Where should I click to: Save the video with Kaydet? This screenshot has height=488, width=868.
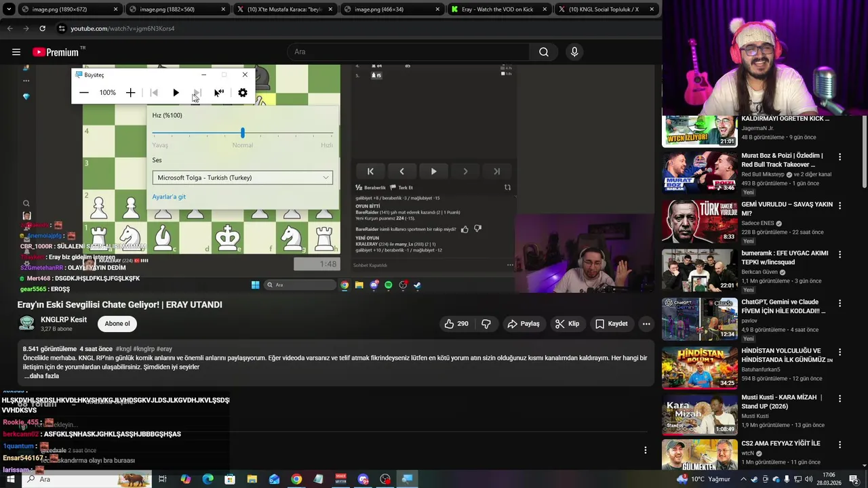pyautogui.click(x=612, y=324)
